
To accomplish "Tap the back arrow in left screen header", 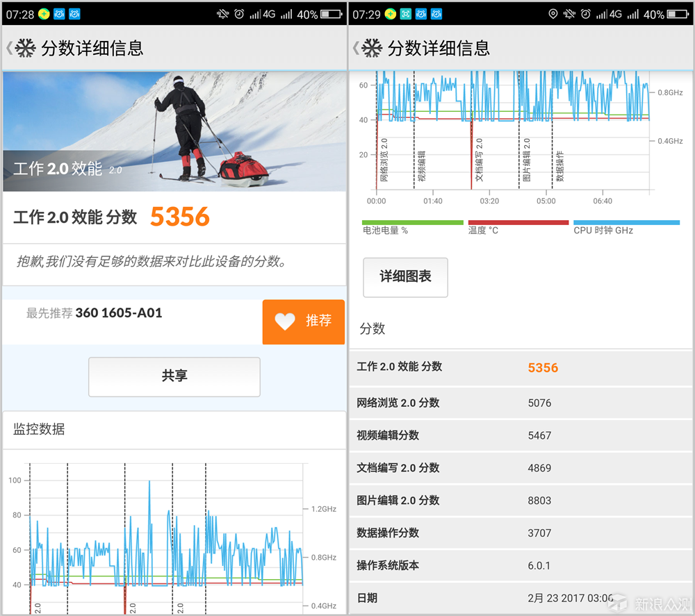I will click(8, 49).
